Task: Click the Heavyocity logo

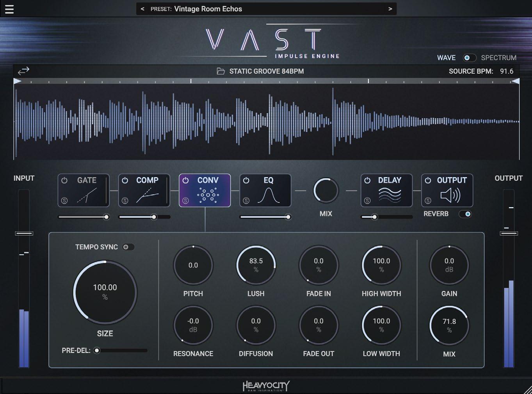Action: pos(266,386)
